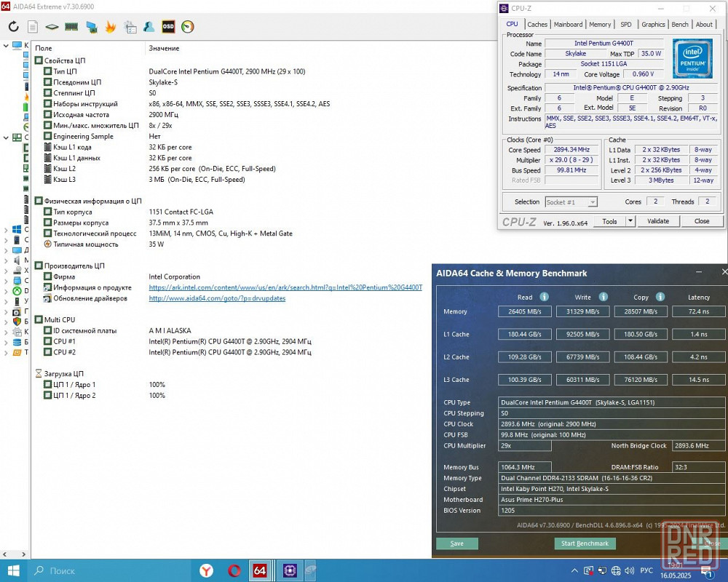The height and width of the screenshot is (582, 728).
Task: Collapse the motherboard tree node
Action: 6,137
